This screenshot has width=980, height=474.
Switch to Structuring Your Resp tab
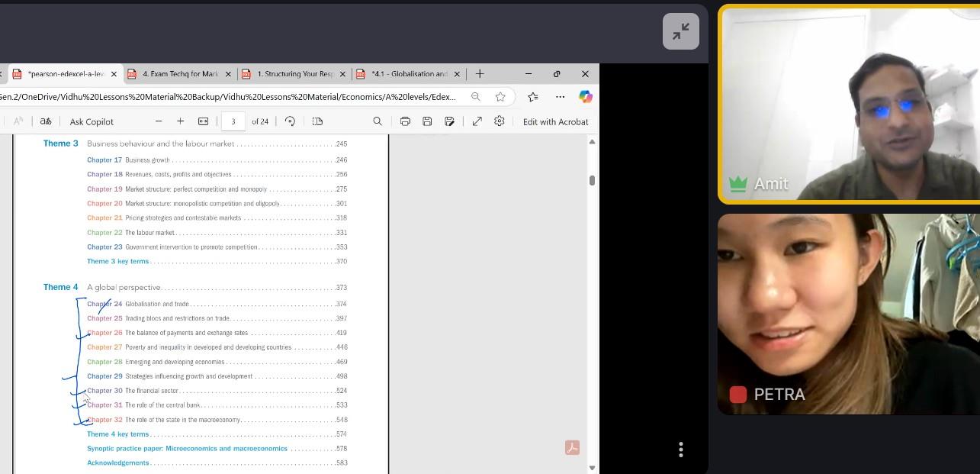click(x=294, y=74)
